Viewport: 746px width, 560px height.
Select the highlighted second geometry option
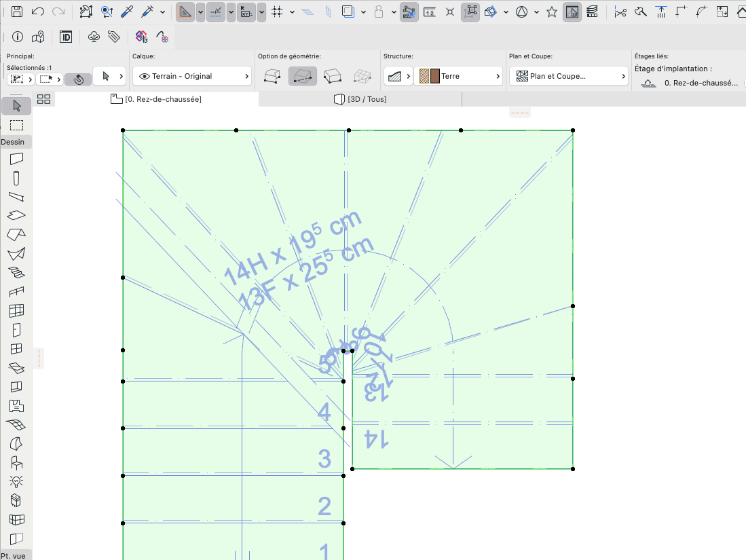pyautogui.click(x=303, y=76)
